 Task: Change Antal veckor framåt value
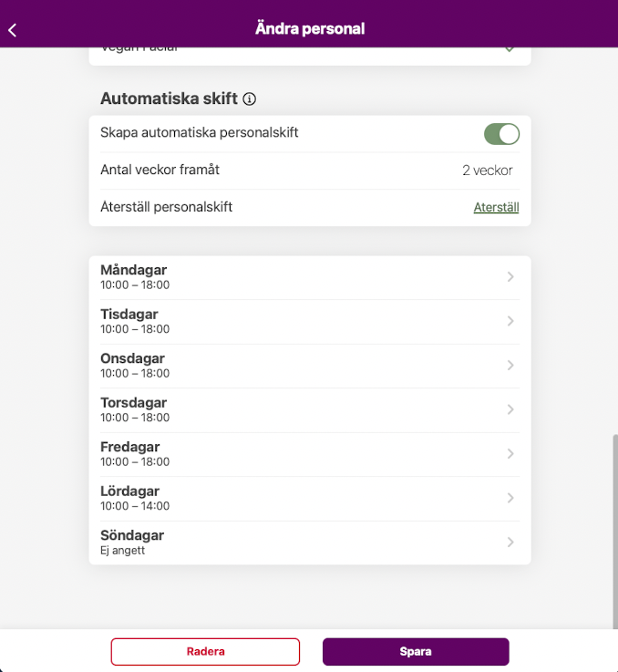[487, 171]
